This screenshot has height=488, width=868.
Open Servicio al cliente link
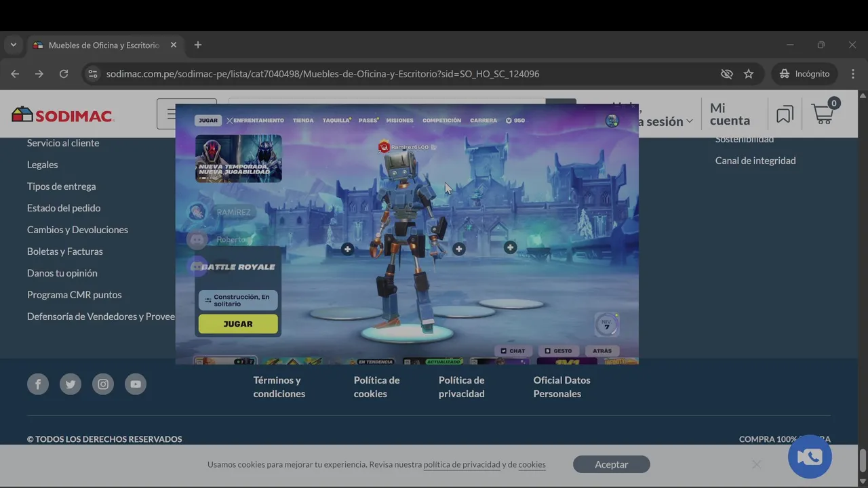[63, 143]
